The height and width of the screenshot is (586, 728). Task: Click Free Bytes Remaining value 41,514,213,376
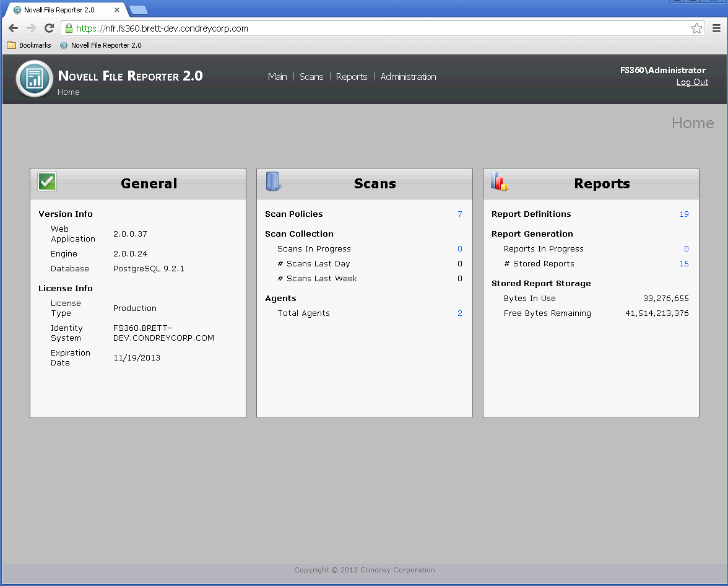click(x=657, y=313)
